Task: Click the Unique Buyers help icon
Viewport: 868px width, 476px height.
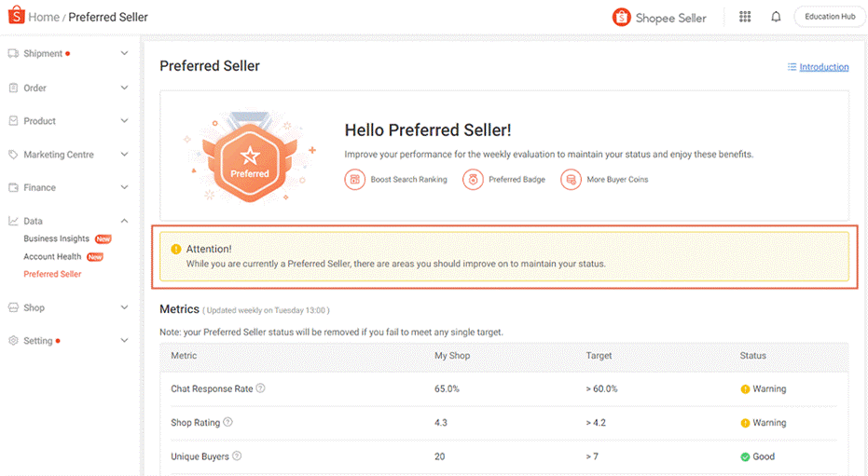Action: coord(237,456)
